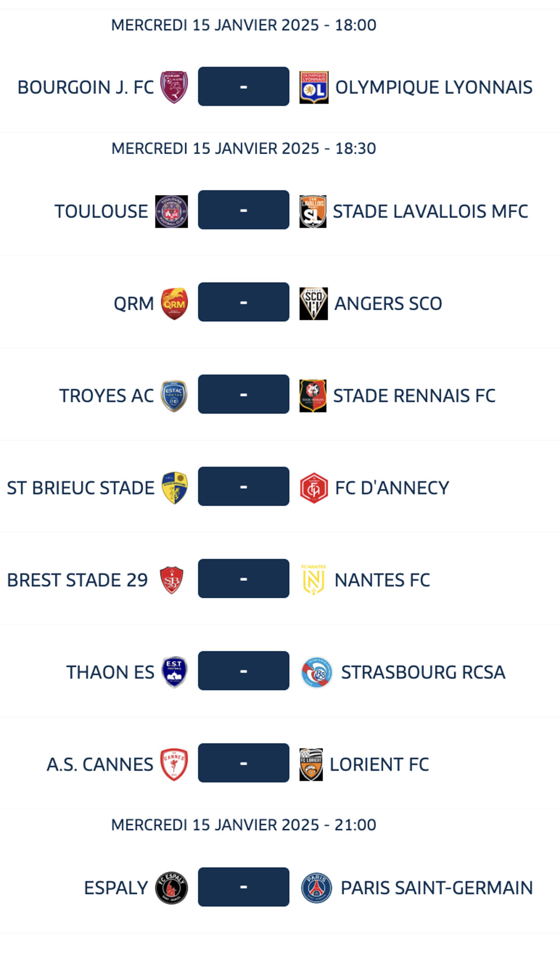The width and height of the screenshot is (560, 961).
Task: Click the FC D'ANNECY team name
Action: tap(391, 488)
